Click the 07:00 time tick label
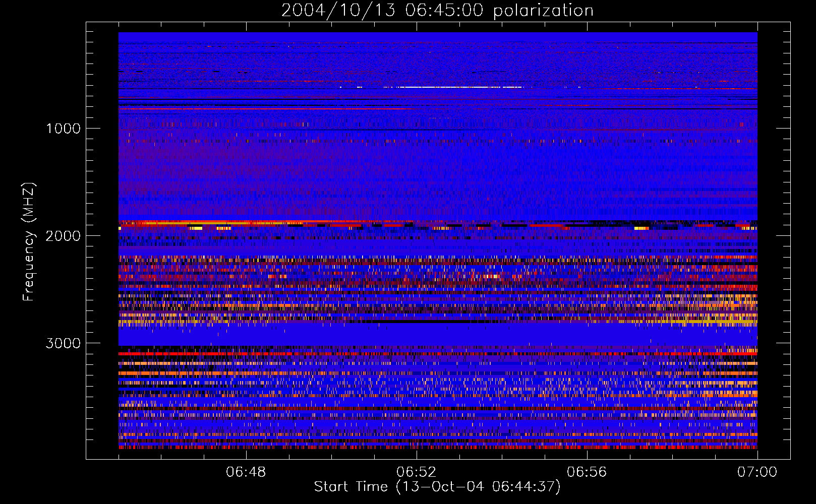Viewport: 816px width, 504px height. 757,472
